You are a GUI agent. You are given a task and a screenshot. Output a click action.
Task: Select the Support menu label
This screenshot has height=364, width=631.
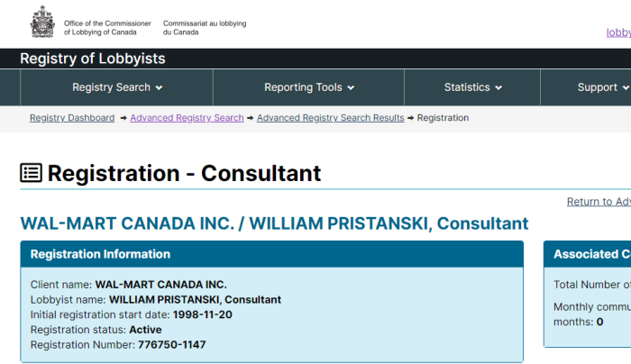point(597,87)
